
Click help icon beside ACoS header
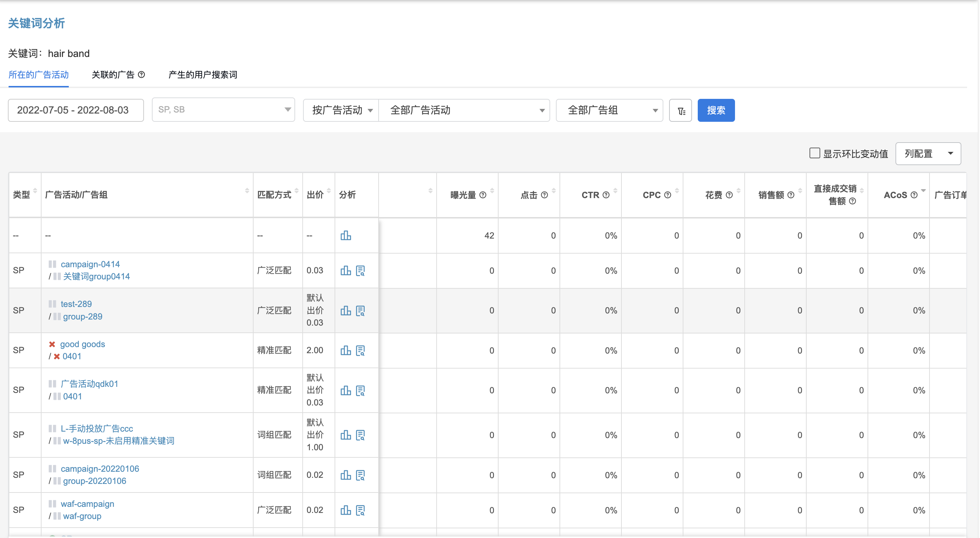pos(914,195)
